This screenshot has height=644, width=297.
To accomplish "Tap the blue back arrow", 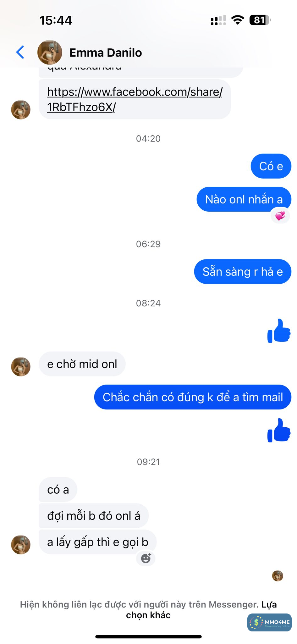I will (x=20, y=52).
